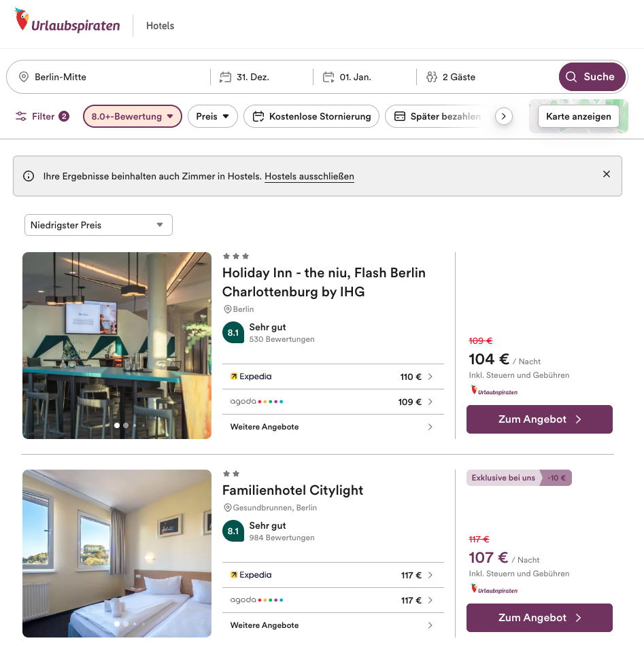Screen dimensions: 644x647
Task: Dismiss the hostels info banner
Action: [x=607, y=175]
